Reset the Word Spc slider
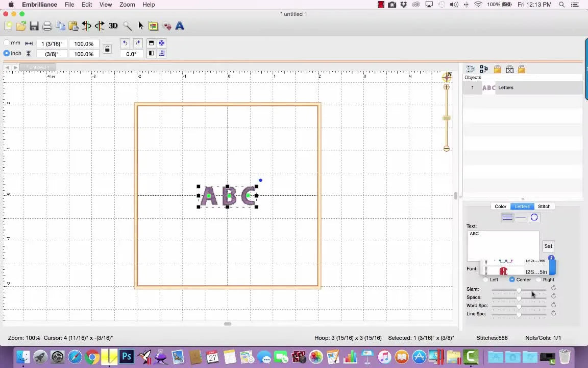 point(553,305)
